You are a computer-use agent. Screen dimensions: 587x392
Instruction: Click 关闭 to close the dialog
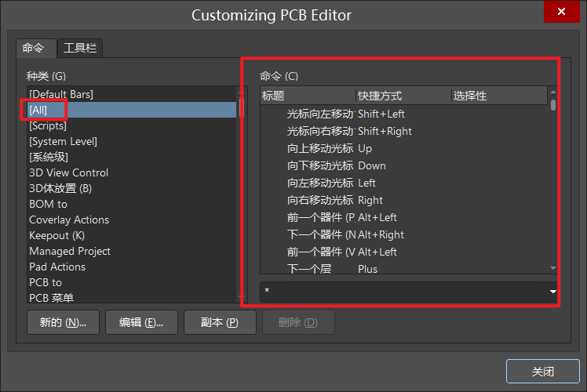(x=542, y=372)
